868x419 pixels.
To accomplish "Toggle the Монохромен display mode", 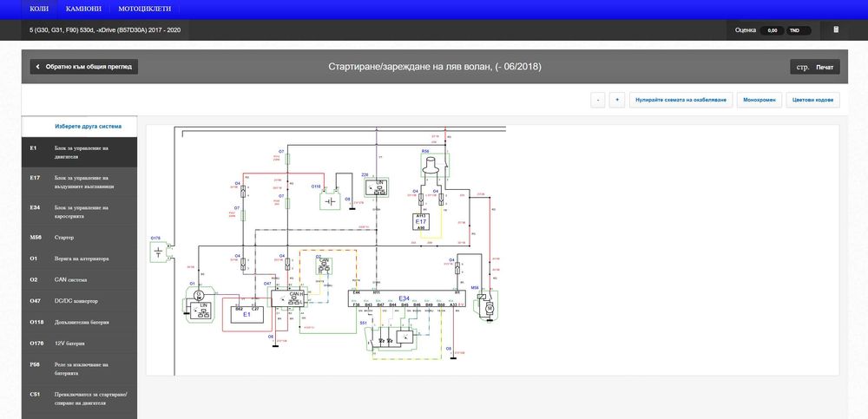I will click(x=759, y=100).
